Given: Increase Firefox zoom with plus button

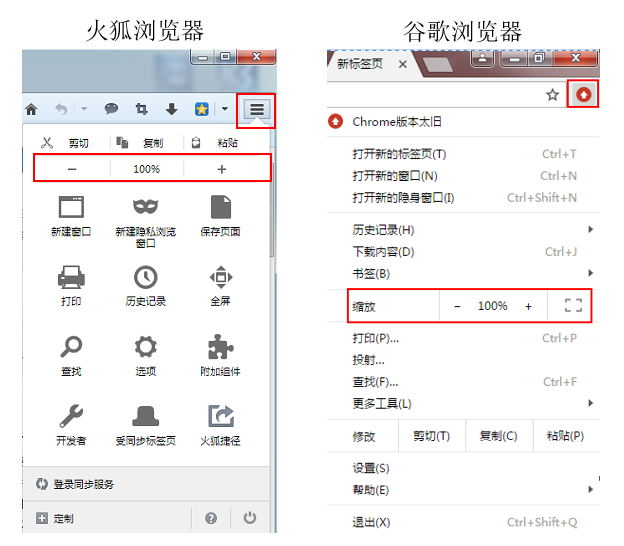Looking at the screenshot, I should (x=221, y=169).
